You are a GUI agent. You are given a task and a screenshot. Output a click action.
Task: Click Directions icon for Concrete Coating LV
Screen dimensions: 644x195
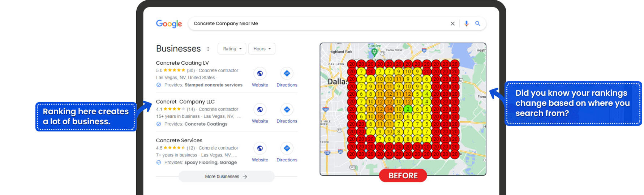[287, 74]
